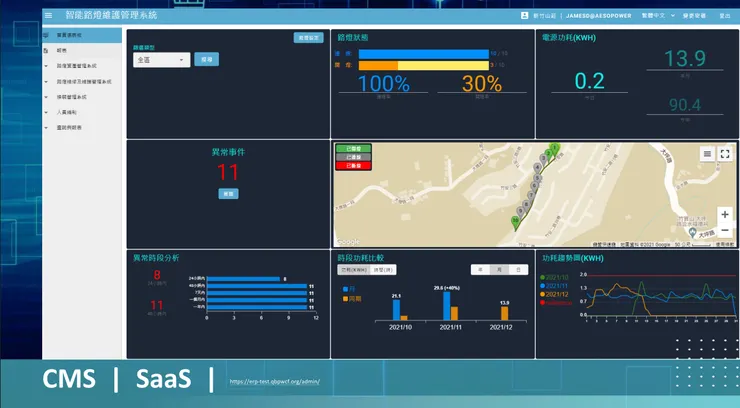The image size is (740, 408).
Task: Click gray map marker number 5
Action: tap(537, 178)
